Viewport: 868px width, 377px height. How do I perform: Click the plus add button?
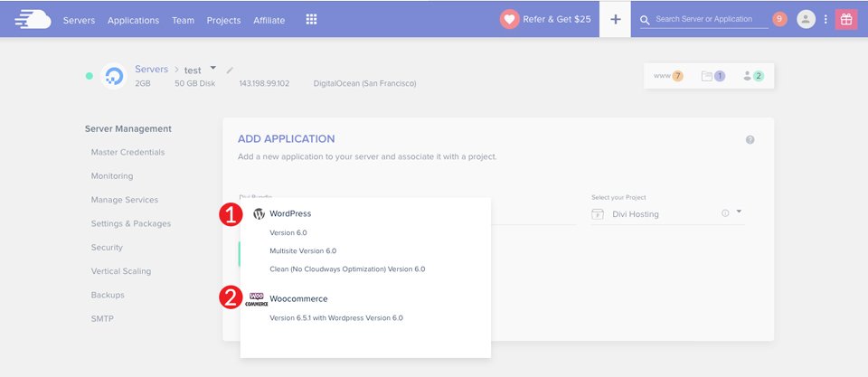(x=615, y=19)
